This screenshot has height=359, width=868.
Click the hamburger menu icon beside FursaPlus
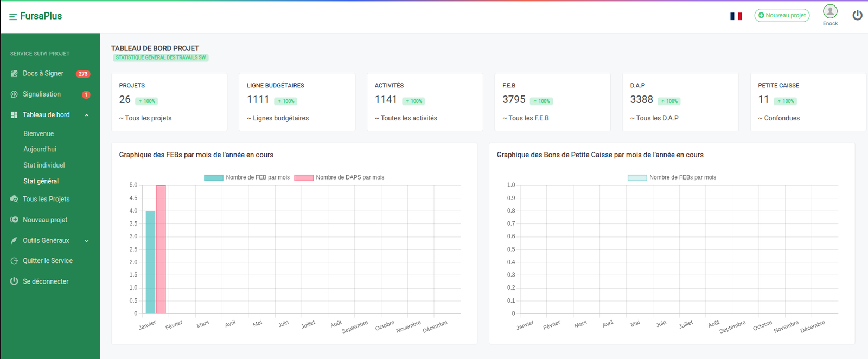coord(13,17)
